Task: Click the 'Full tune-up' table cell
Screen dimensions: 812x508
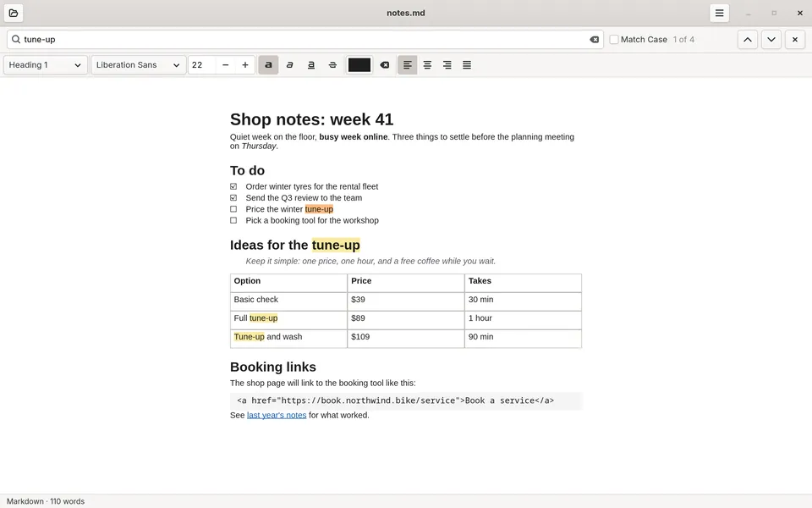Action: (x=288, y=320)
